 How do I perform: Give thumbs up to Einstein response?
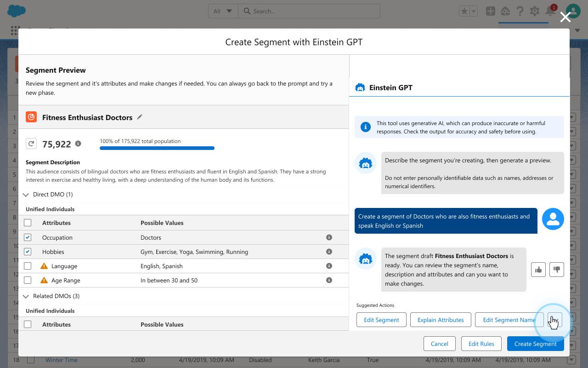[x=538, y=270]
